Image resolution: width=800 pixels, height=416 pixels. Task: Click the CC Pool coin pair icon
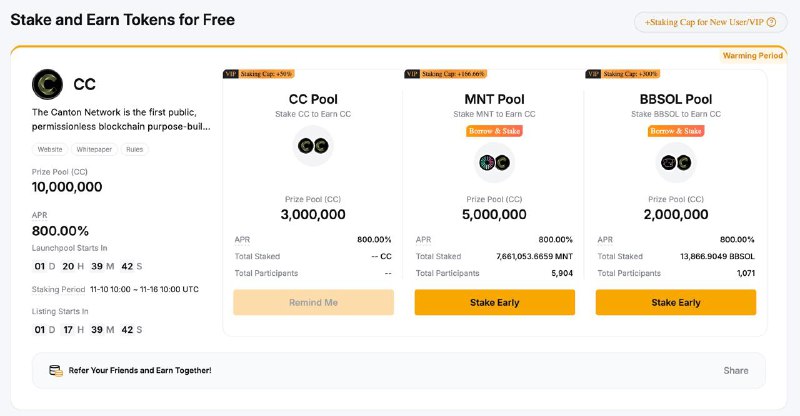click(x=313, y=146)
